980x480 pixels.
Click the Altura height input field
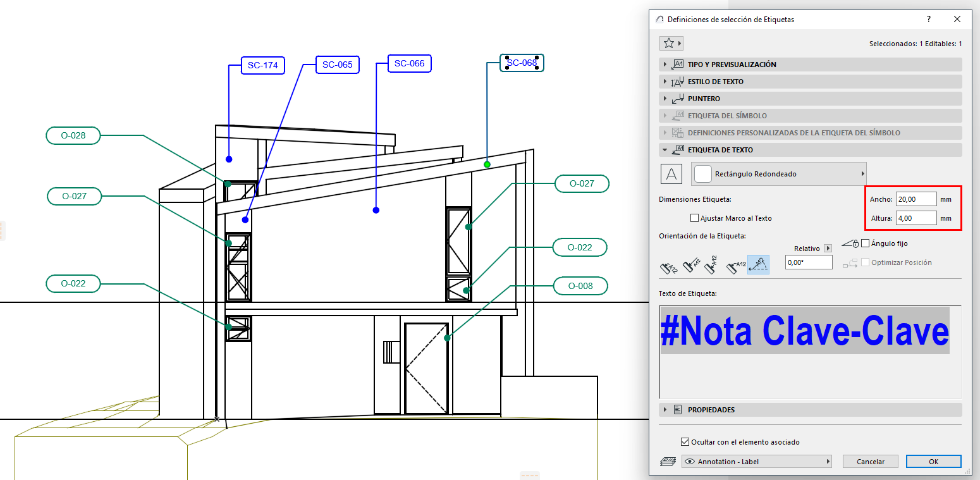[916, 218]
